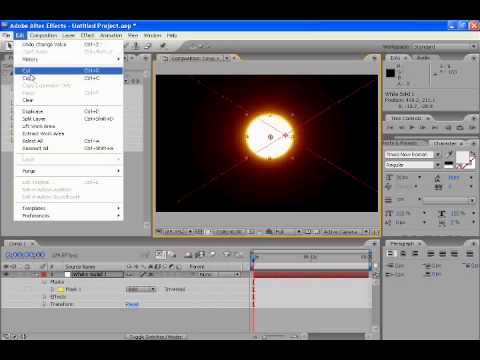This screenshot has width=480, height=360.
Task: Expand the Transform property group
Action: click(44, 304)
